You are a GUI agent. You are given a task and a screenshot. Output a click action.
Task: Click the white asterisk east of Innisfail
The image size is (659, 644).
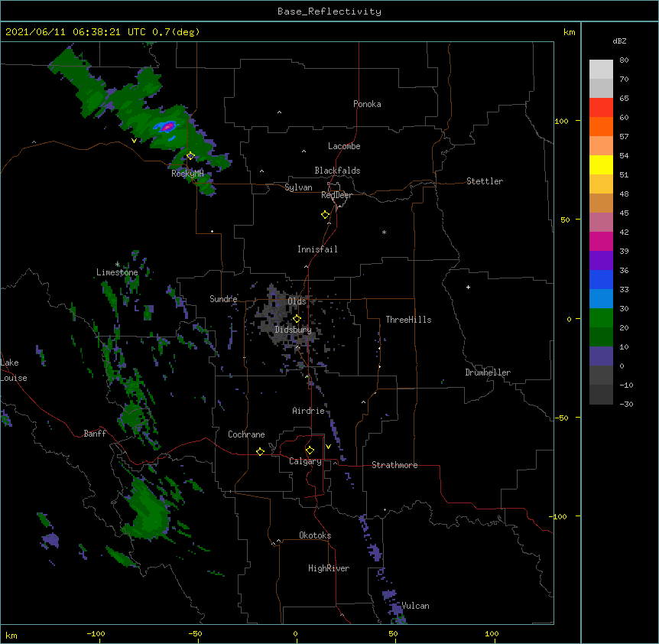pos(384,232)
